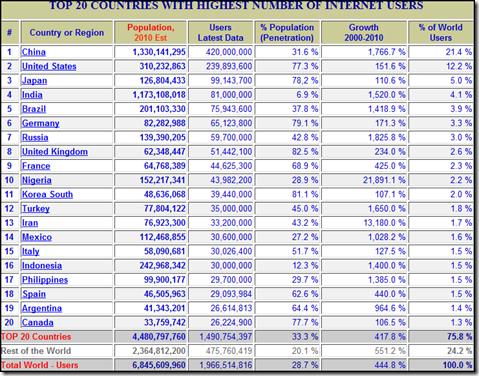The height and width of the screenshot is (376, 479).
Task: Follow the Philippines link
Action: tap(45, 280)
